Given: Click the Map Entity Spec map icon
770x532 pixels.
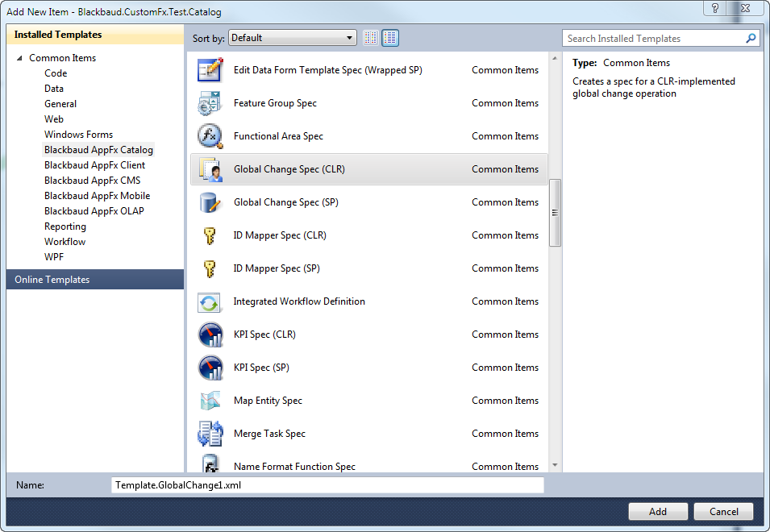Looking at the screenshot, I should (210, 401).
